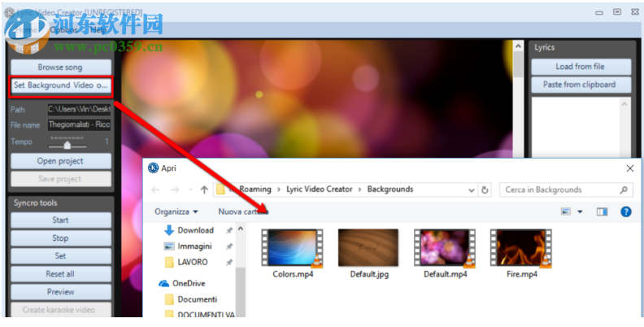Select OneDrive in the navigation pane
644x327 pixels.
coord(181,283)
